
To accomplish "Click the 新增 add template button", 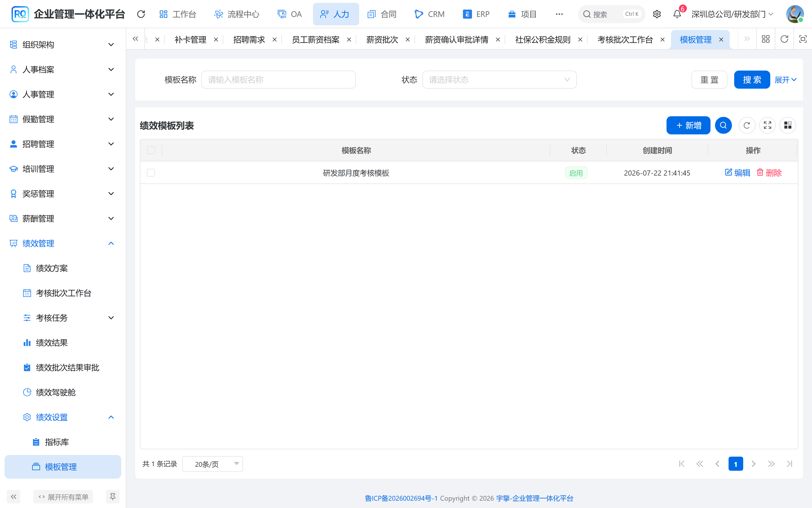I will click(688, 125).
